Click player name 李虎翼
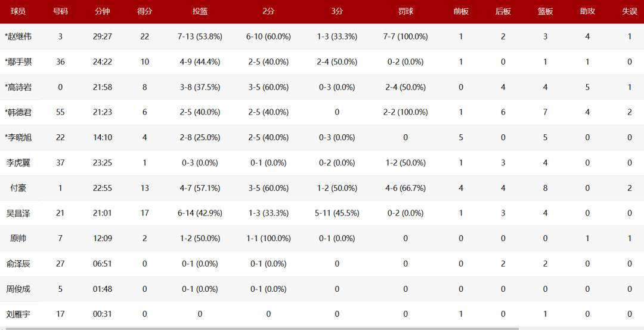This screenshot has height=330, width=644. pos(18,163)
